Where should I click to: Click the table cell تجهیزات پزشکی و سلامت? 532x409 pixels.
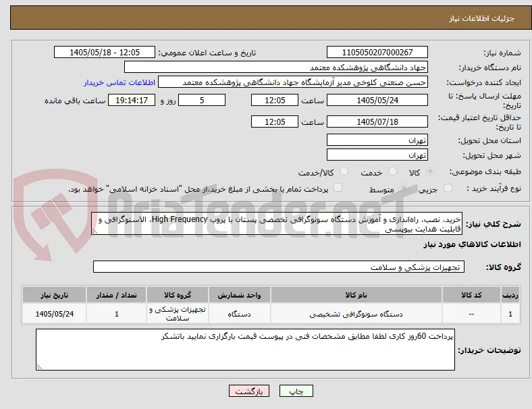pos(178,314)
